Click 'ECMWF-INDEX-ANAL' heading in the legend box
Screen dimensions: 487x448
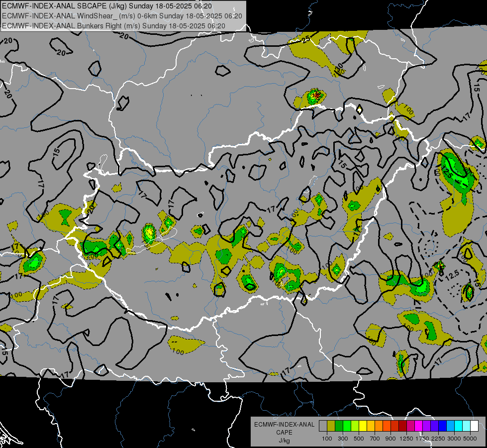284,425
